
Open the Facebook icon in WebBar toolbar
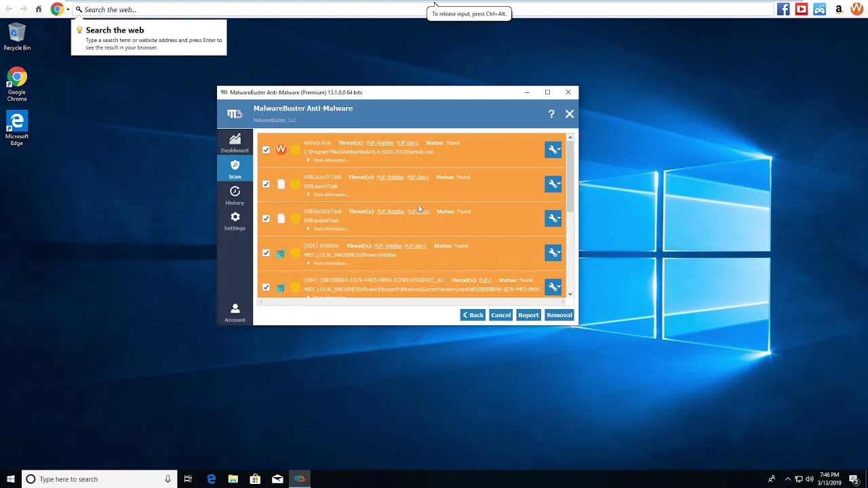[x=783, y=9]
